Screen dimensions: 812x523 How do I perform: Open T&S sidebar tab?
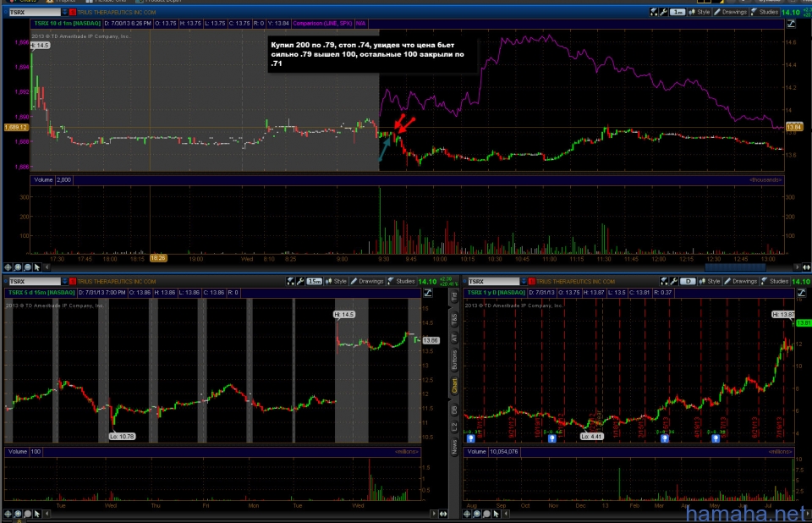tap(454, 319)
